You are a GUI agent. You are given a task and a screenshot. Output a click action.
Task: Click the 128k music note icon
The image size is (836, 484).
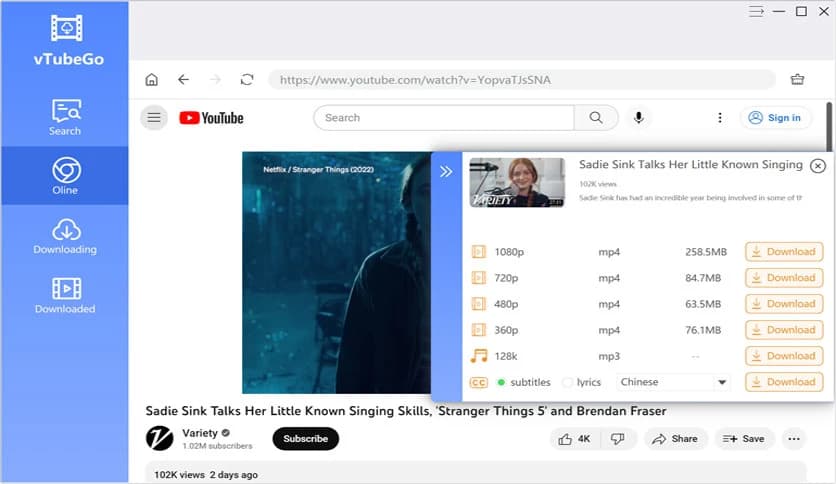479,356
